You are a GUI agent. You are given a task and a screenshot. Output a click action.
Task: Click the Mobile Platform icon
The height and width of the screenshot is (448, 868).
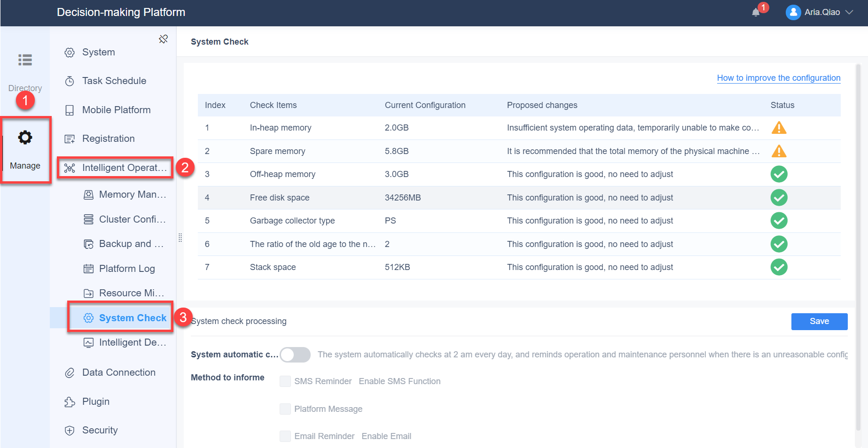click(x=69, y=109)
